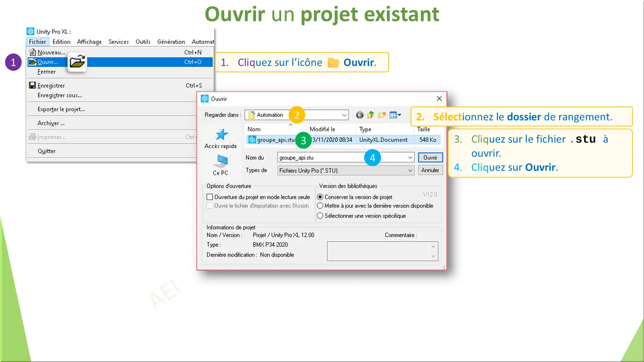Open the Edition menu

[x=61, y=42]
